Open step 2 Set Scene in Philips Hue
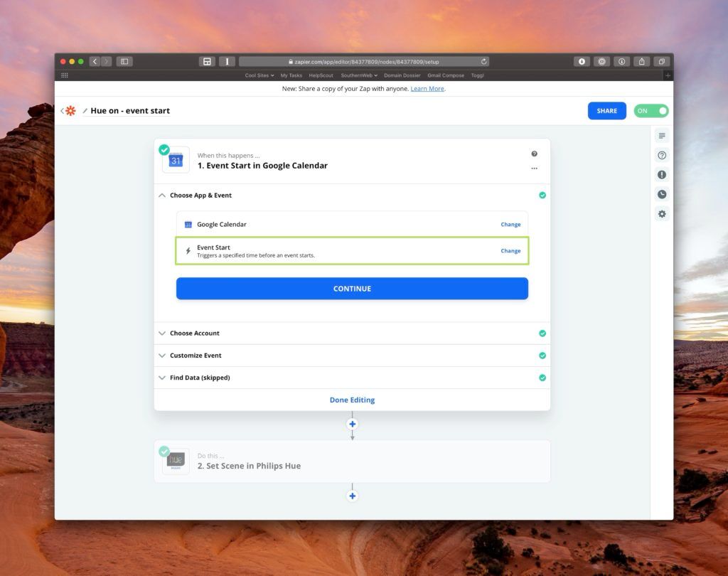This screenshot has height=576, width=728. pyautogui.click(x=352, y=462)
